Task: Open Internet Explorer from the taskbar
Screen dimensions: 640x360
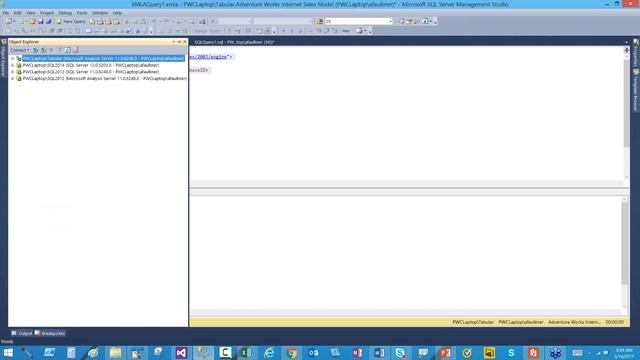Action: [x=269, y=353]
